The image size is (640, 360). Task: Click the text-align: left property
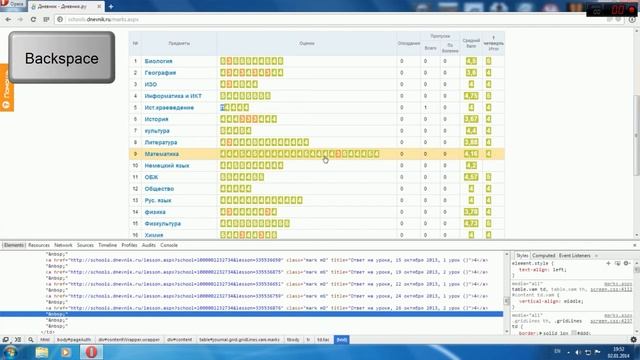click(x=542, y=270)
